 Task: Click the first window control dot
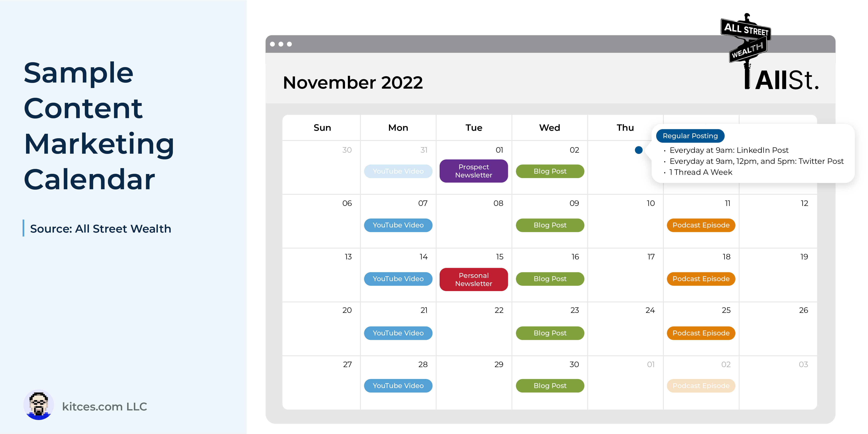(x=273, y=44)
